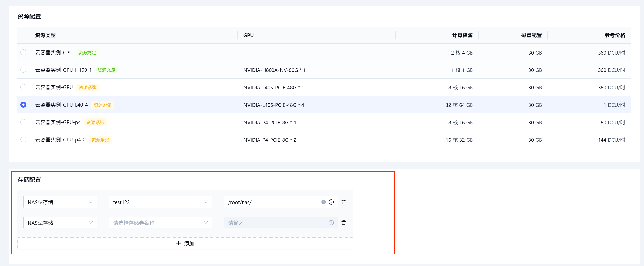Click plus icon on add storage row
Screen dimensions: 644x266
point(178,243)
